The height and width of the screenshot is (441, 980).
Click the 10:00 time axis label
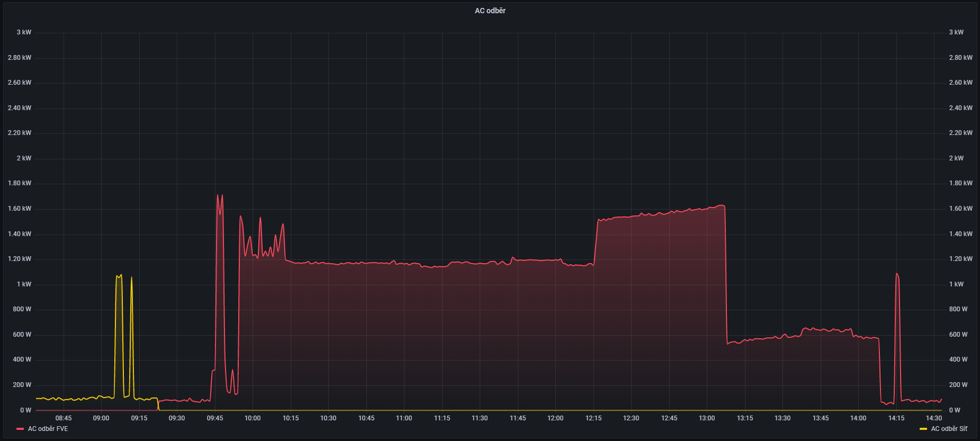[253, 418]
